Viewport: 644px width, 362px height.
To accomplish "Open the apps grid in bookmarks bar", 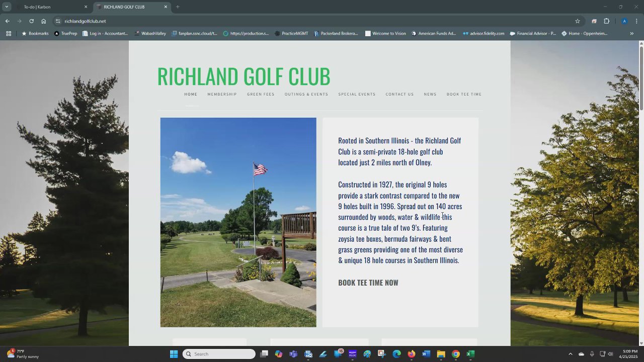I will tap(9, 34).
